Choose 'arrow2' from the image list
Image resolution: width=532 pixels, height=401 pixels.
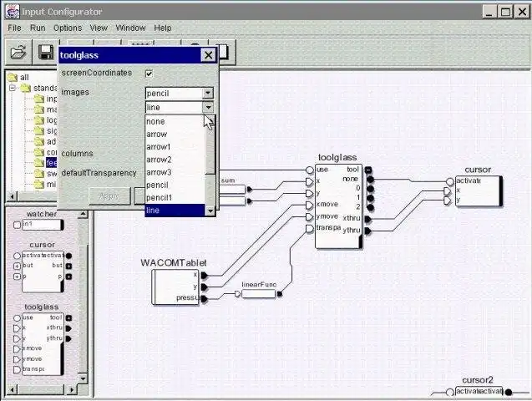pos(159,160)
